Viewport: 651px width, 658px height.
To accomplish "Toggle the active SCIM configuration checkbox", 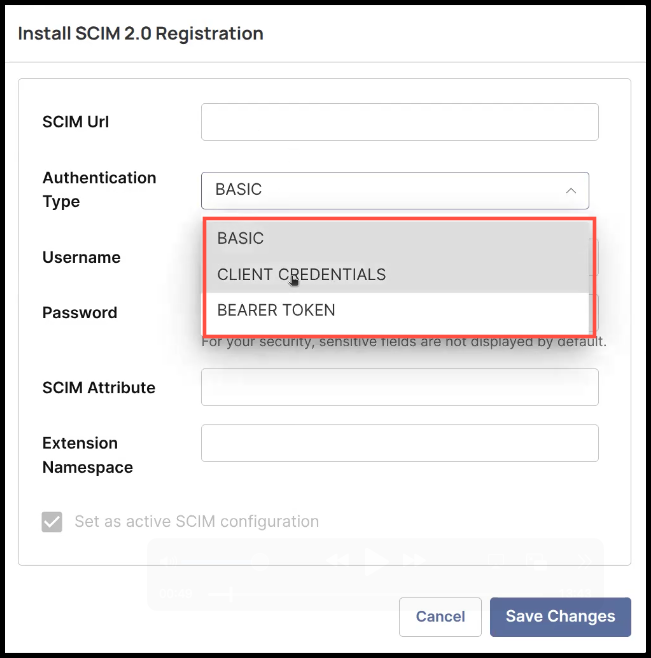I will click(52, 522).
